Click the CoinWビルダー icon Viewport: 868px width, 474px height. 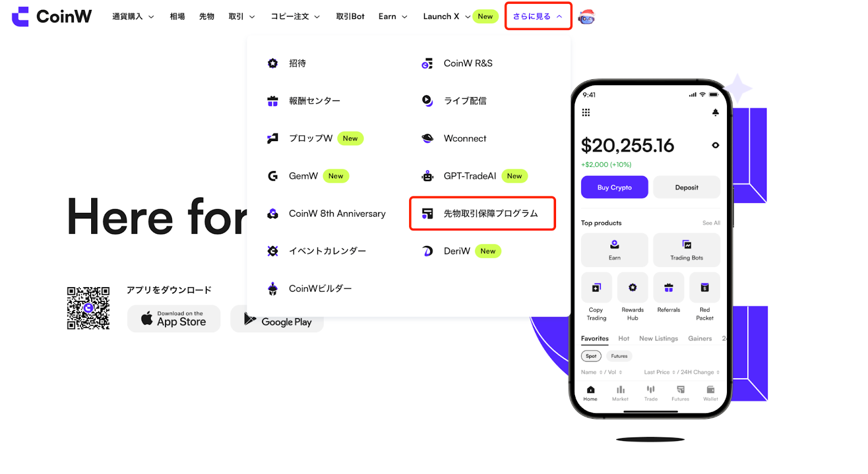pyautogui.click(x=273, y=288)
